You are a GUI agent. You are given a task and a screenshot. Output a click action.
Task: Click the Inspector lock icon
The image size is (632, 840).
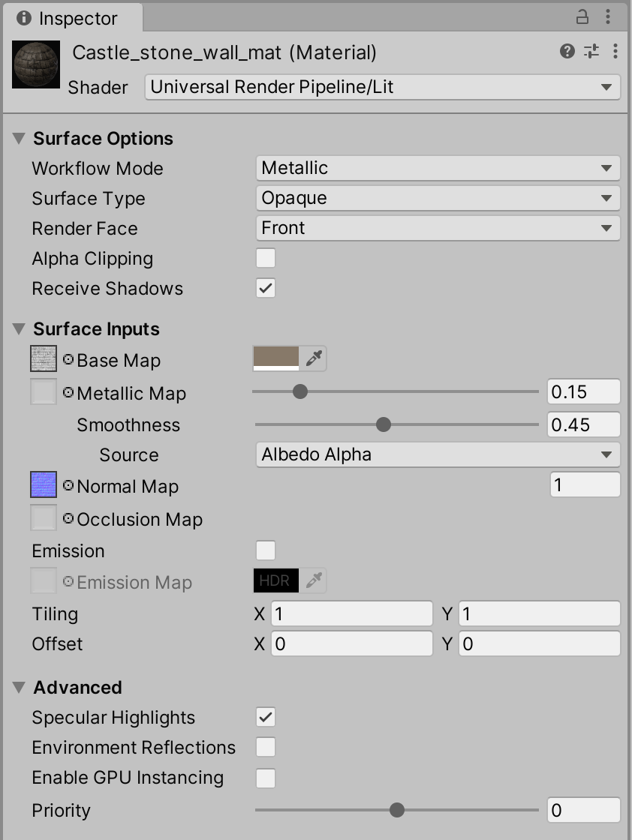(582, 16)
